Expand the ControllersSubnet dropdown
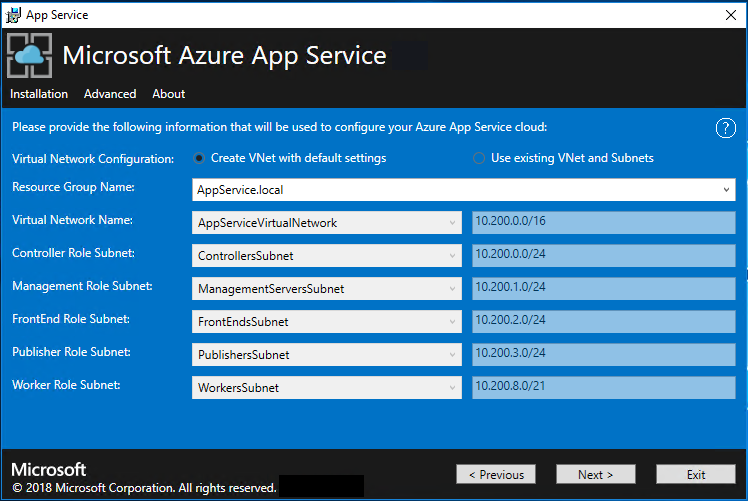Viewport: 748px width, 501px height. [452, 256]
